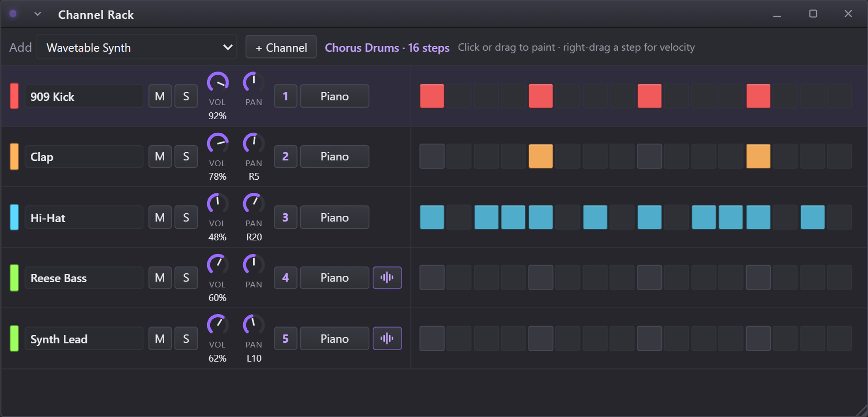Click the Synth Lead pan knob

(254, 325)
